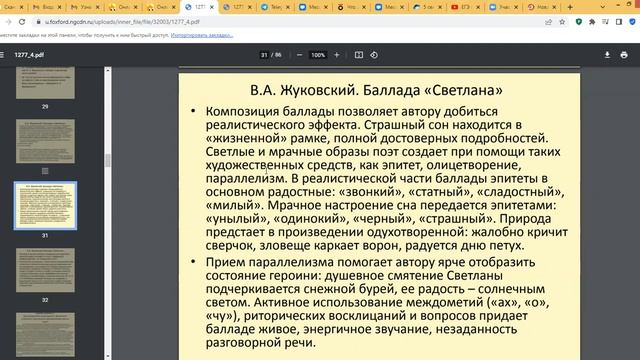Click the Fit to page icon

(x=358, y=55)
